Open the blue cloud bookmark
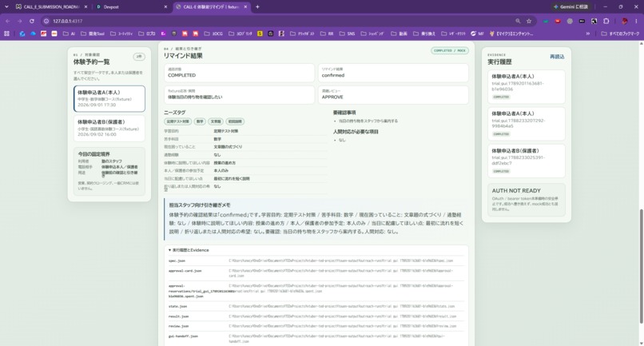This screenshot has width=644, height=346. click(33, 34)
